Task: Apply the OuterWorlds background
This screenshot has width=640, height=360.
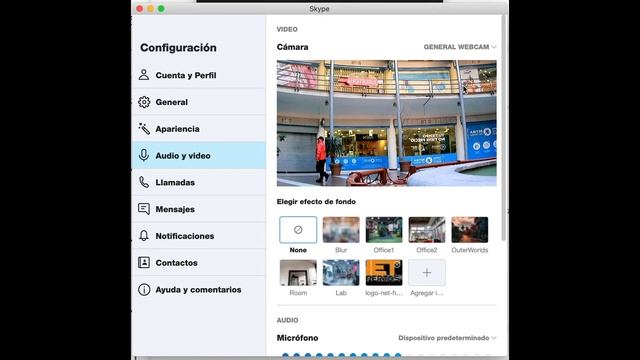Action: click(x=469, y=230)
